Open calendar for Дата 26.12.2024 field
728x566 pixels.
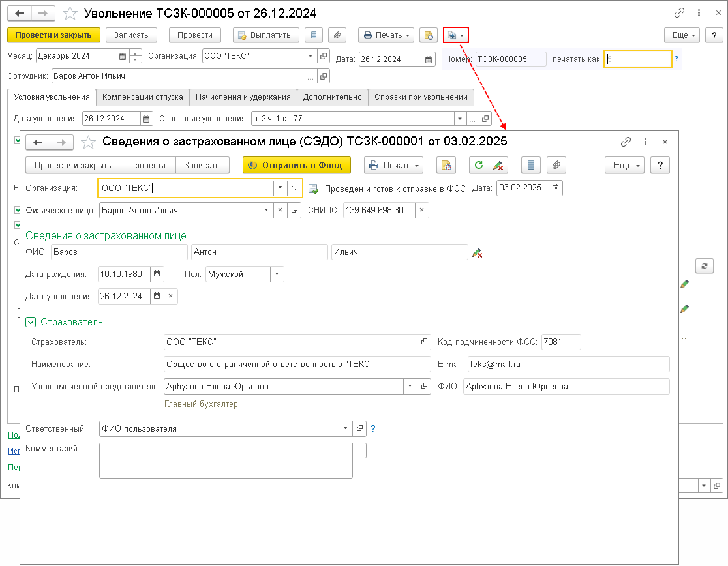coord(429,59)
